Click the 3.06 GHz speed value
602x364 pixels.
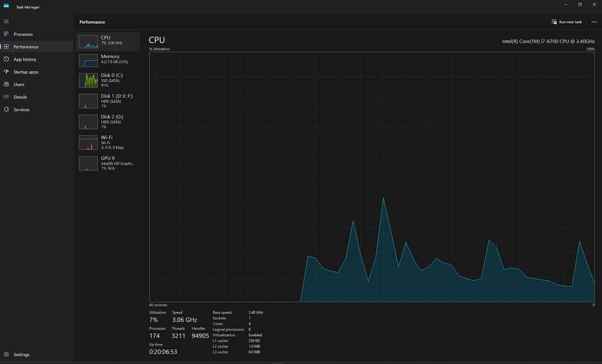[x=185, y=320]
